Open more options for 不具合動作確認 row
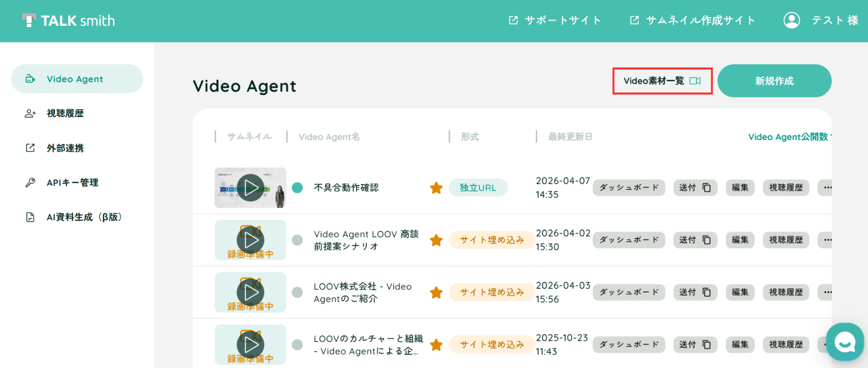The width and height of the screenshot is (868, 368). point(825,188)
